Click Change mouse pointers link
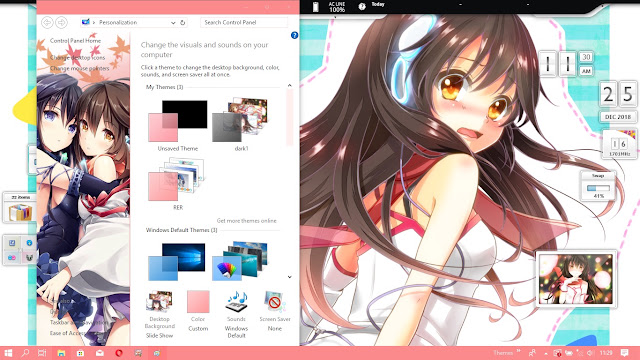640x360 pixels. coord(80,68)
